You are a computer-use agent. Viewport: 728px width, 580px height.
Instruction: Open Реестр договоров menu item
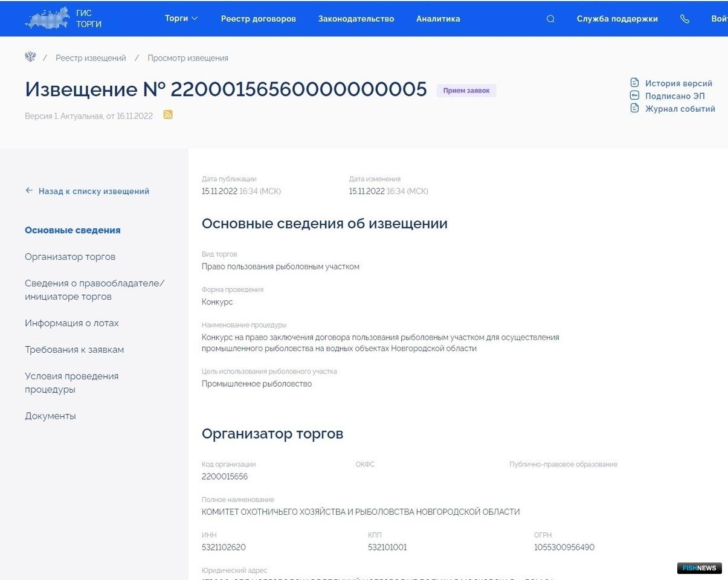click(258, 19)
